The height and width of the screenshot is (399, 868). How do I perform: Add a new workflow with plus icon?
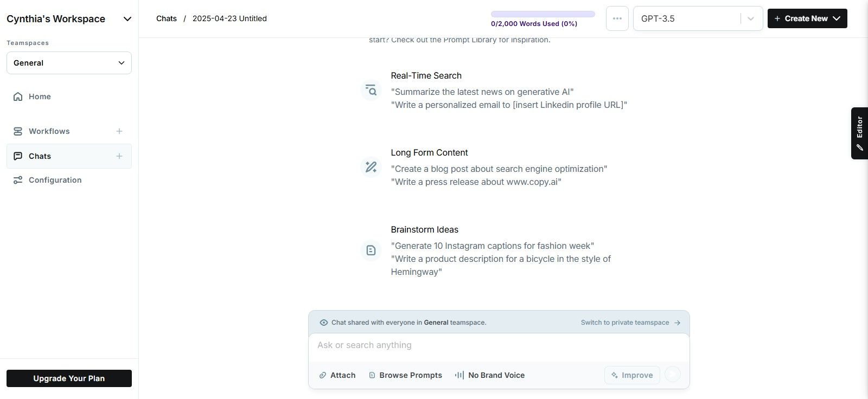coord(119,131)
